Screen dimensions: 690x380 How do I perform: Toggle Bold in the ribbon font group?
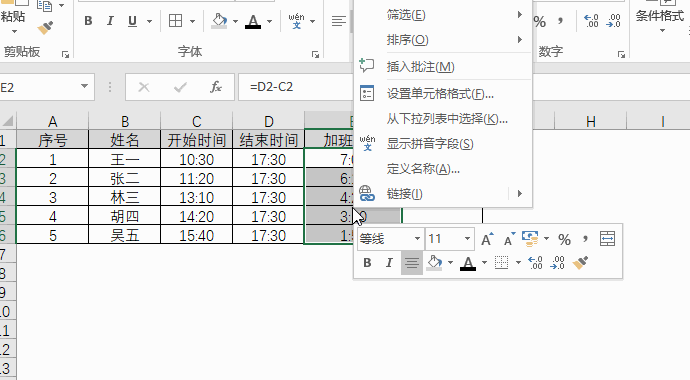(x=88, y=21)
